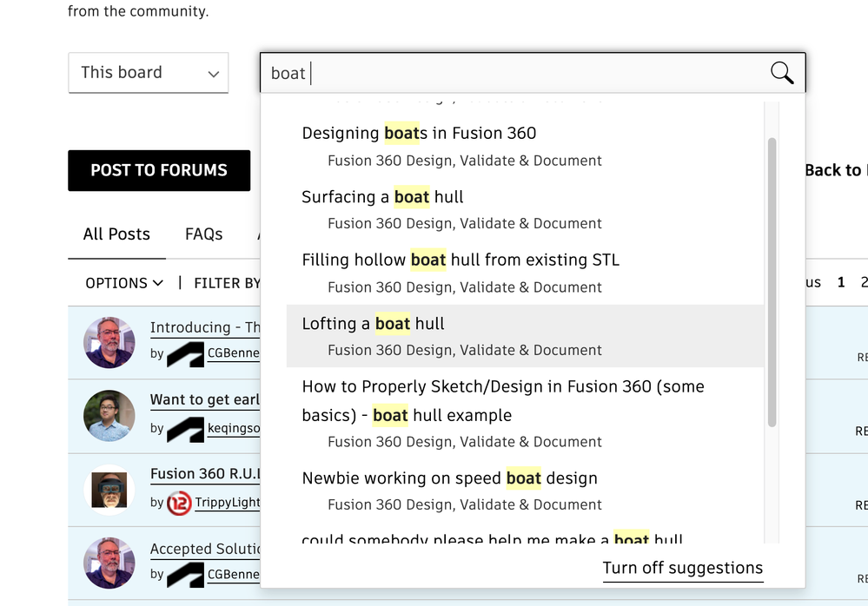868x606 pixels.
Task: Open the 'This board' scope dropdown
Action: click(x=149, y=73)
